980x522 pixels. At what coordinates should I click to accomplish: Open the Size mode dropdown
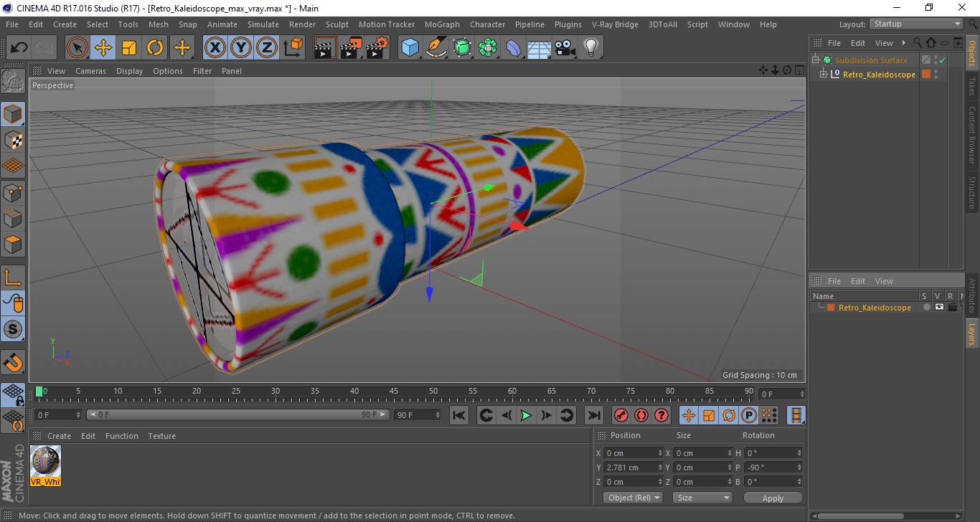coord(702,498)
